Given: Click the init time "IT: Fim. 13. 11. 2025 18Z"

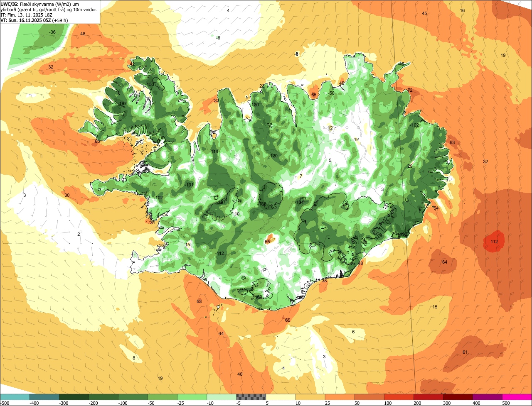Looking at the screenshot, I should [26, 15].
